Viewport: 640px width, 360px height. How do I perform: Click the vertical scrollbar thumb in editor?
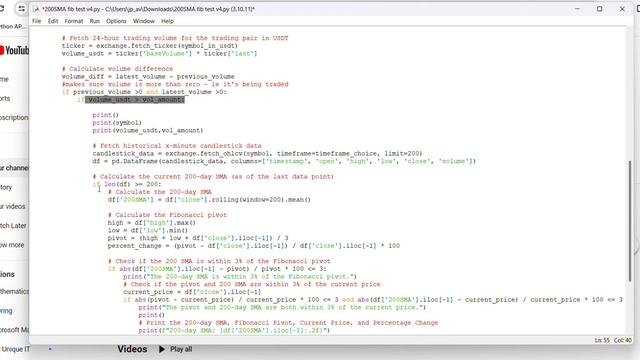630,220
